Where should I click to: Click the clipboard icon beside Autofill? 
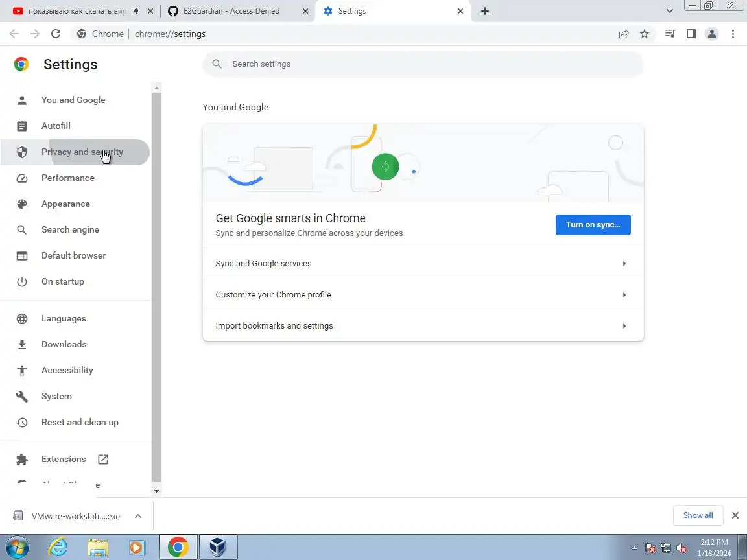pyautogui.click(x=22, y=126)
